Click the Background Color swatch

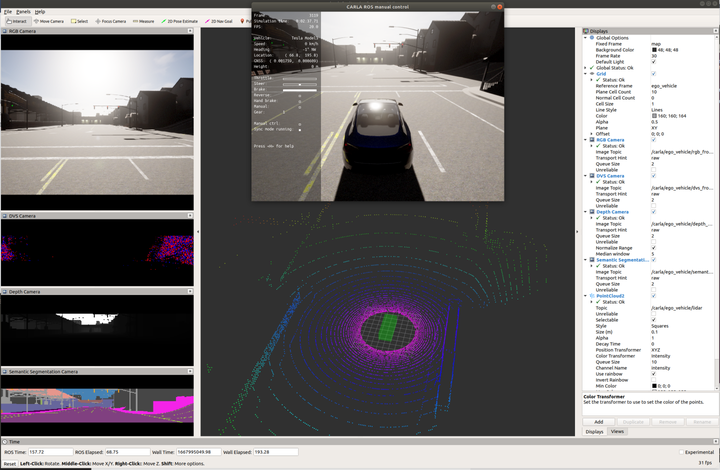click(x=654, y=49)
